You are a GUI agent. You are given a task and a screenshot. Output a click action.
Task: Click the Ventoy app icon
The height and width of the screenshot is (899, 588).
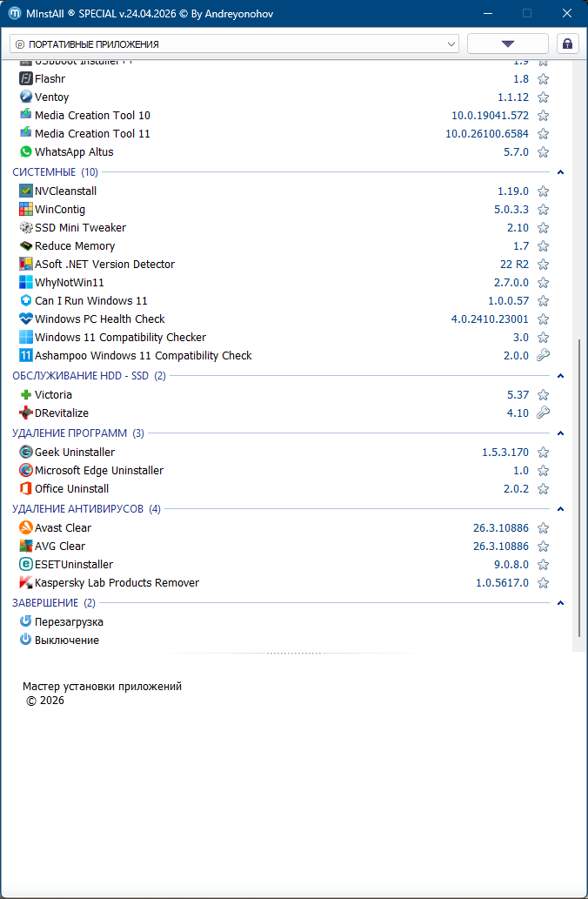click(x=26, y=97)
